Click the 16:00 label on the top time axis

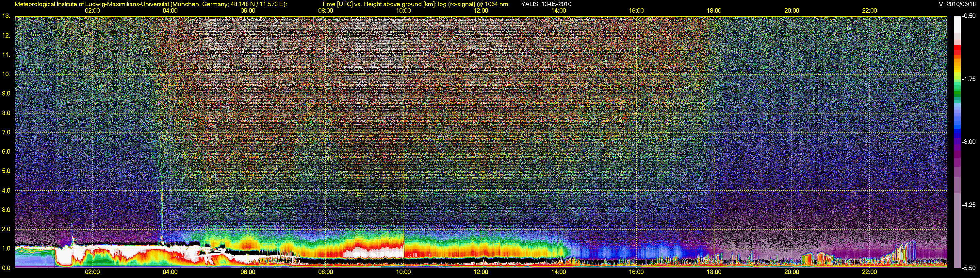(x=636, y=11)
